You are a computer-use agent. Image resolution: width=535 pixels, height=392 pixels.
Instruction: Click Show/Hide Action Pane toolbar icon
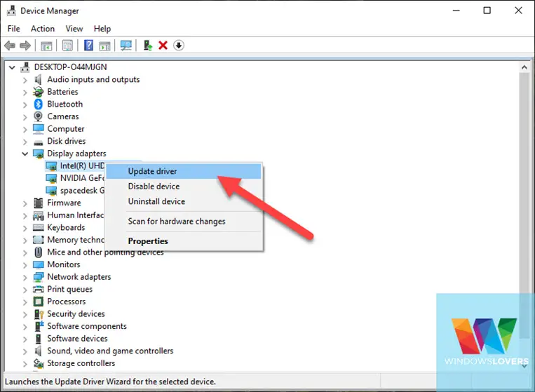104,46
